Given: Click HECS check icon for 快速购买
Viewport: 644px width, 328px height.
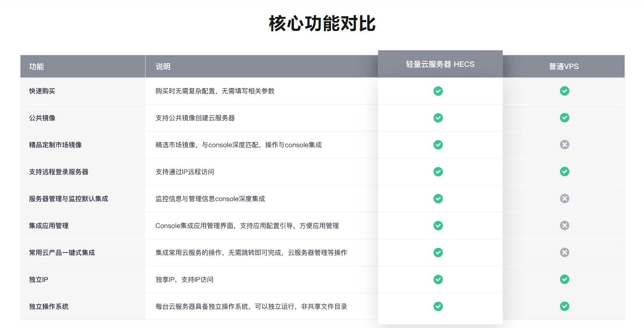Looking at the screenshot, I should 438,91.
